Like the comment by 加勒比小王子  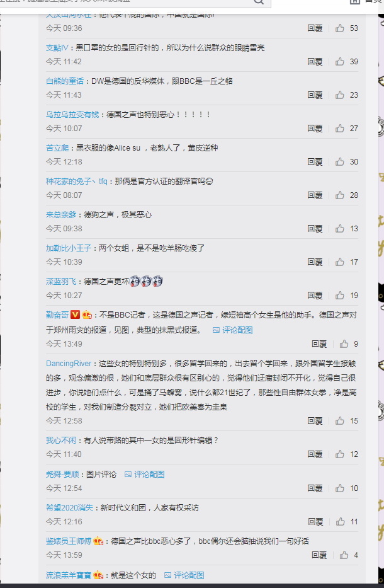click(x=340, y=262)
